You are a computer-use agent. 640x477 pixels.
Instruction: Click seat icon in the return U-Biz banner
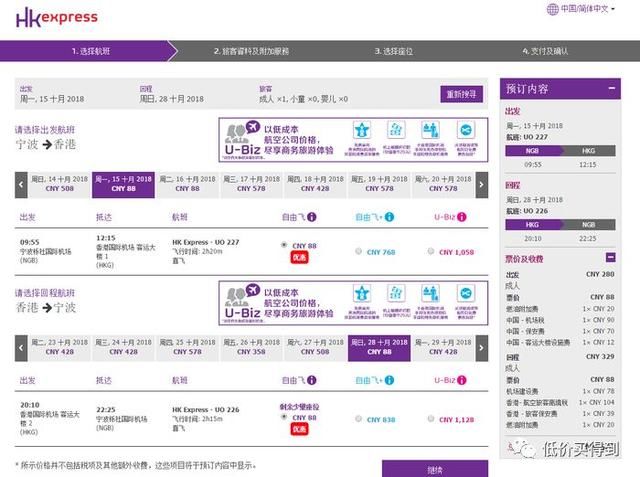pyautogui.click(x=431, y=293)
